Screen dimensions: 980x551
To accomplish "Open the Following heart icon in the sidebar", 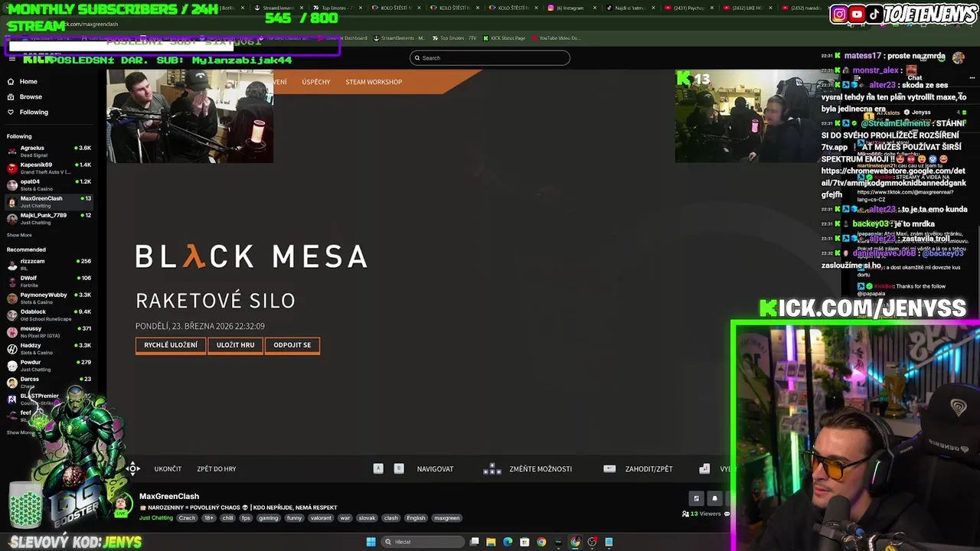I will (11, 112).
